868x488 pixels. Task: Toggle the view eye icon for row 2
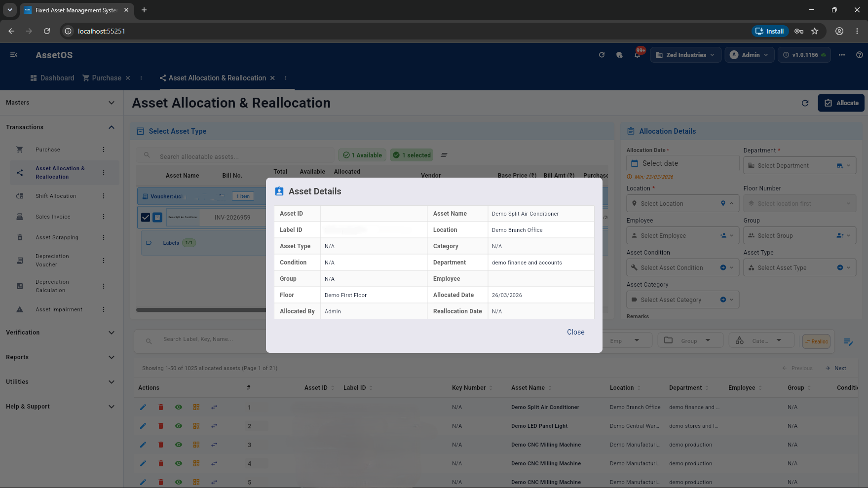(x=179, y=426)
